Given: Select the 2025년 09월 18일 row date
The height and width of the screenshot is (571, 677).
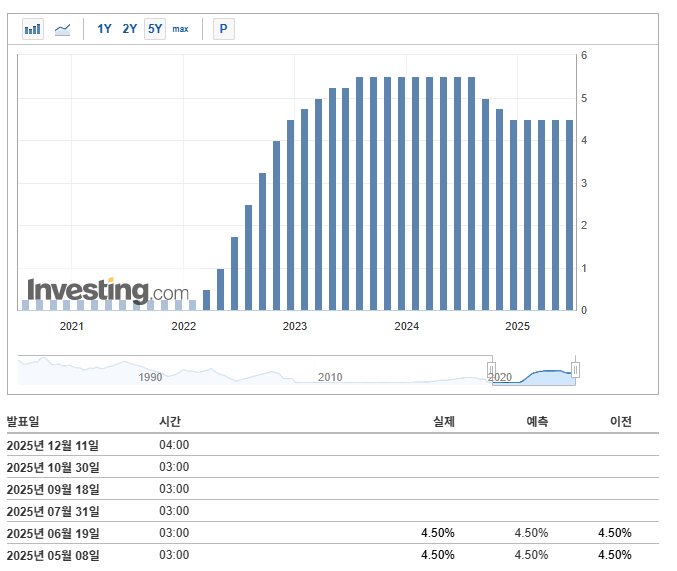Looking at the screenshot, I should pos(53,489).
